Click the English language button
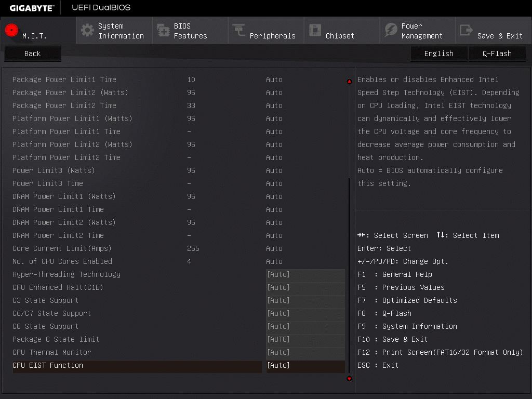532x399 pixels. [x=438, y=54]
